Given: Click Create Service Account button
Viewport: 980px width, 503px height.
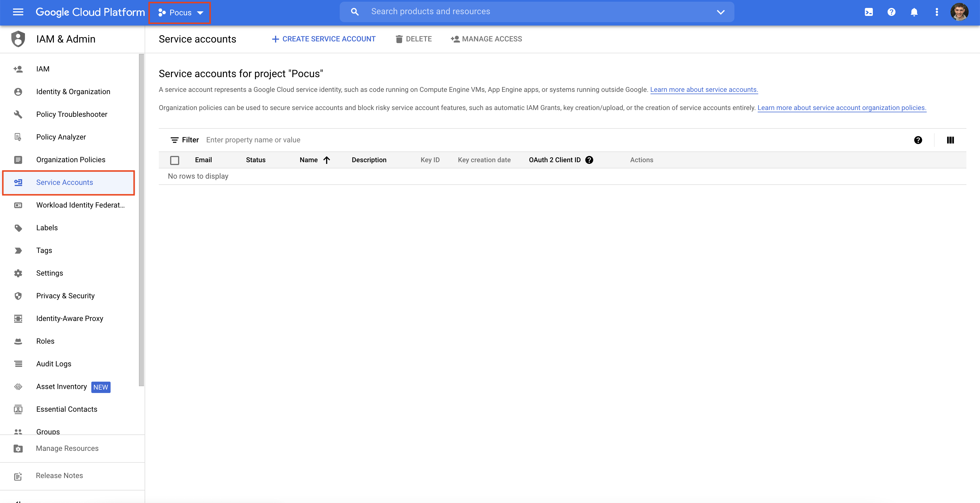Looking at the screenshot, I should pyautogui.click(x=324, y=39).
